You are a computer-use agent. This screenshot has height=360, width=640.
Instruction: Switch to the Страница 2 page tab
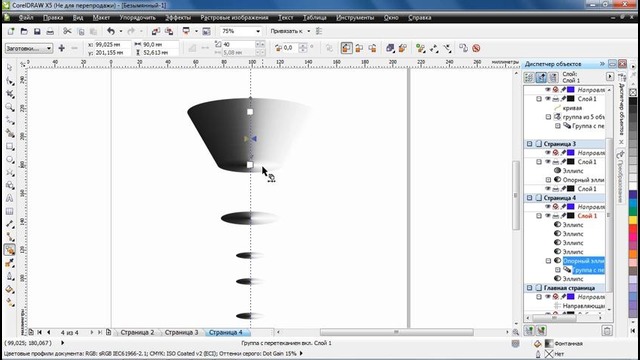137,332
